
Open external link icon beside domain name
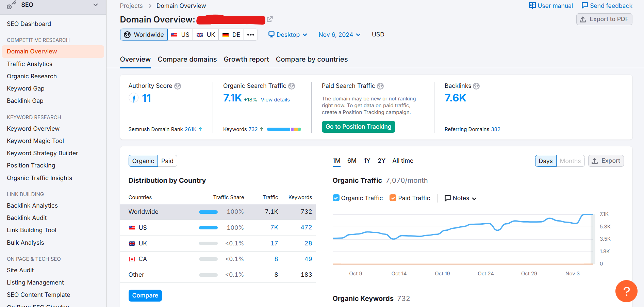tap(270, 19)
